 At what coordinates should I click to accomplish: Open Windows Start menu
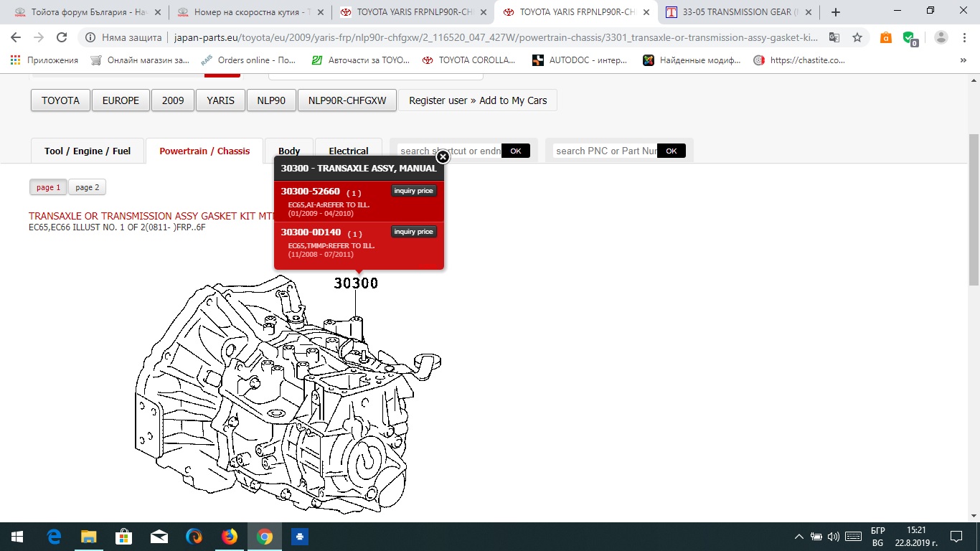[x=17, y=536]
